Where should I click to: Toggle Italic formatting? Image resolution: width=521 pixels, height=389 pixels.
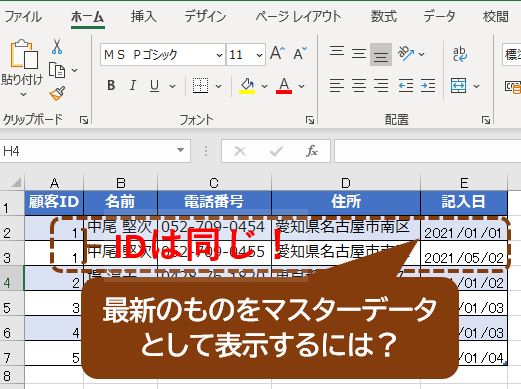tap(133, 86)
